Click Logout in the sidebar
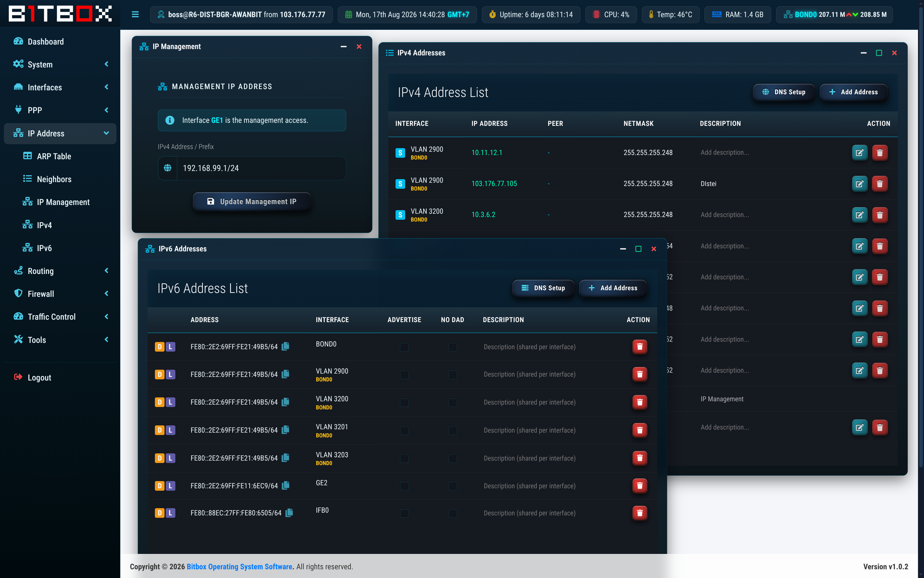The width and height of the screenshot is (924, 578). click(60, 377)
